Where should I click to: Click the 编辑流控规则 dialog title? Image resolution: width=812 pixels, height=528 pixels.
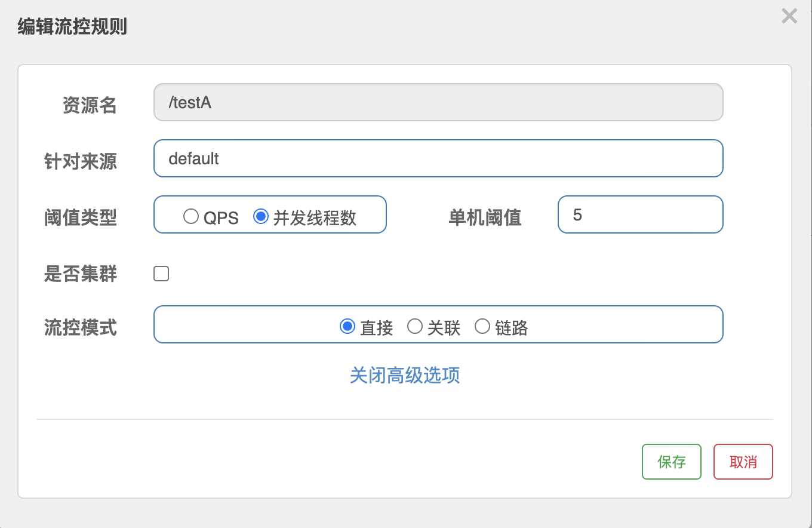(x=72, y=27)
